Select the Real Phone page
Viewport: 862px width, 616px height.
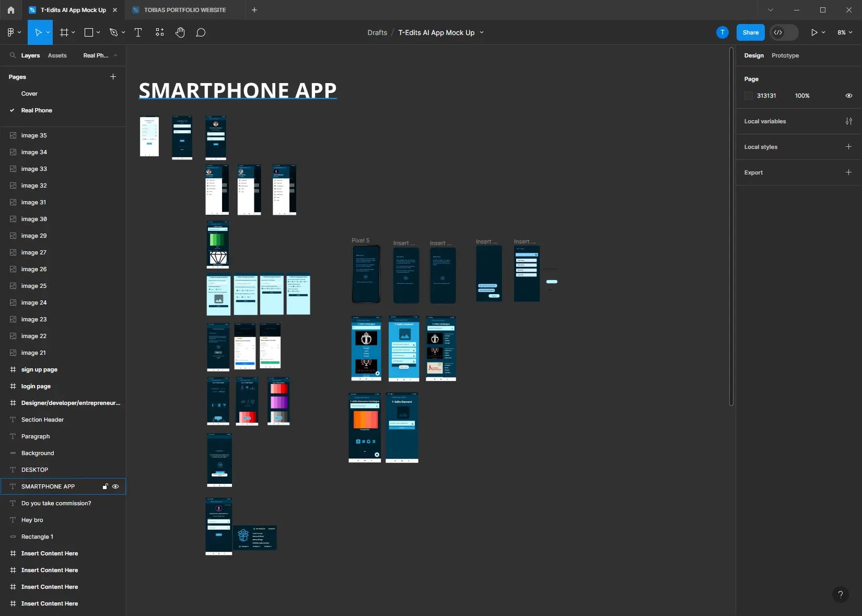pos(37,110)
